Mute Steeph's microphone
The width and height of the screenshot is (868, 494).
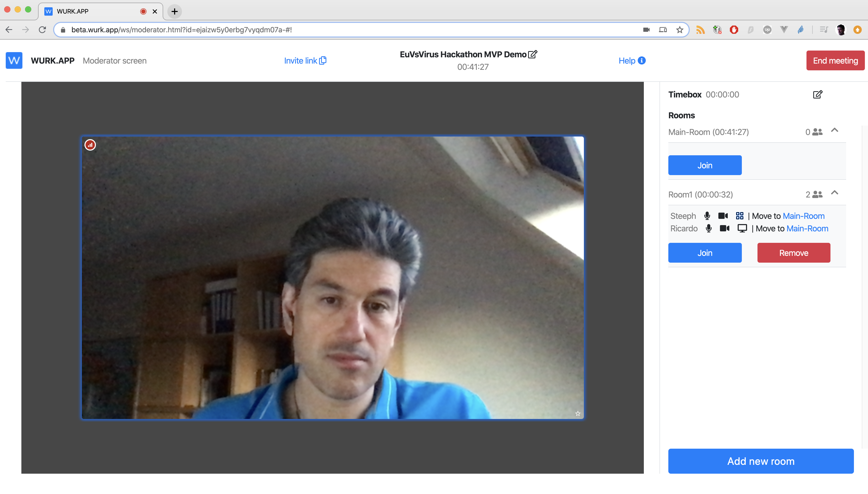click(x=707, y=216)
